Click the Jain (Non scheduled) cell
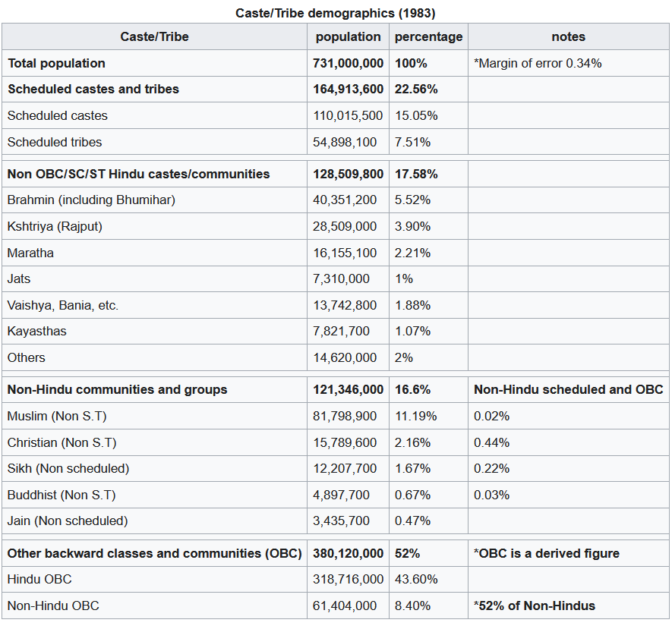This screenshot has width=672, height=626. click(x=68, y=521)
